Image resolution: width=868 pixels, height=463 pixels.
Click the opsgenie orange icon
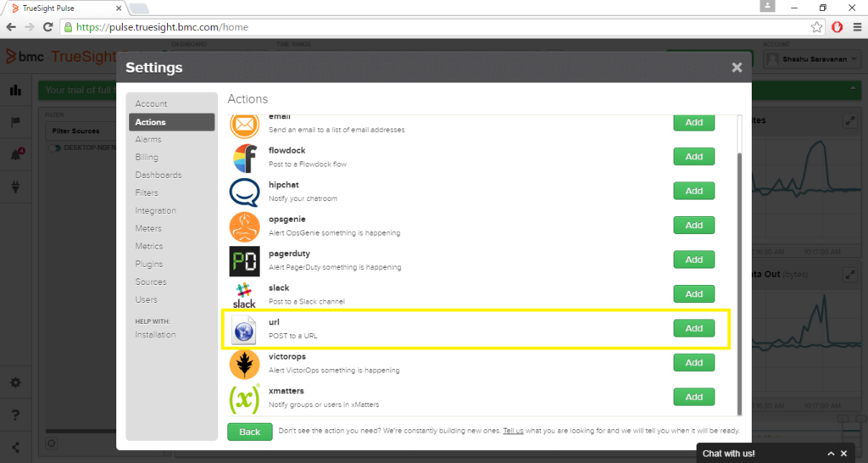[x=245, y=226]
